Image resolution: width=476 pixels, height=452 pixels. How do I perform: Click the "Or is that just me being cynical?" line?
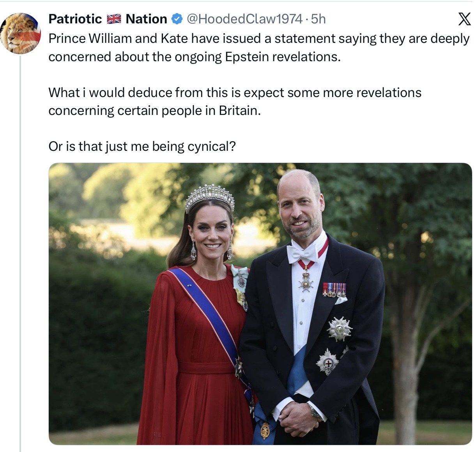(142, 147)
